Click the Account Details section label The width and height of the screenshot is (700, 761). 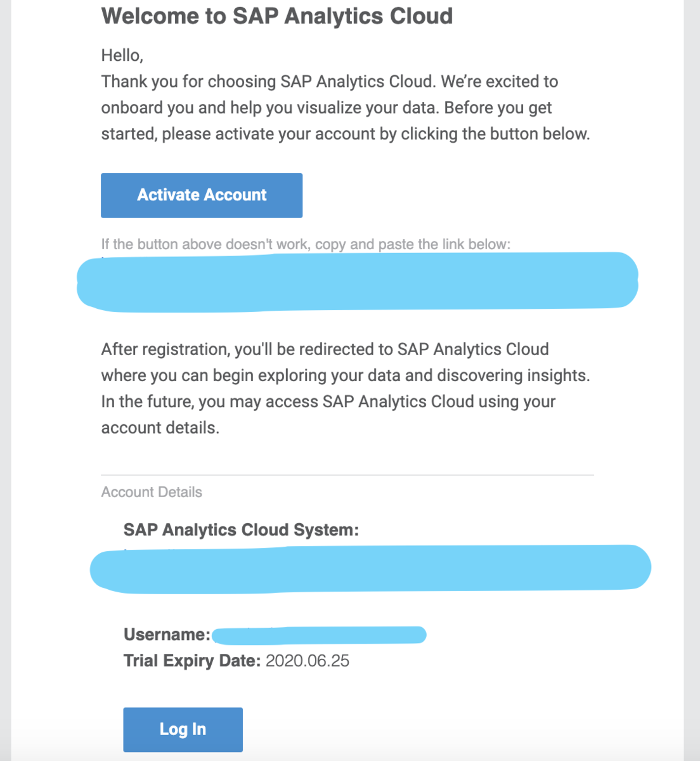pos(152,492)
